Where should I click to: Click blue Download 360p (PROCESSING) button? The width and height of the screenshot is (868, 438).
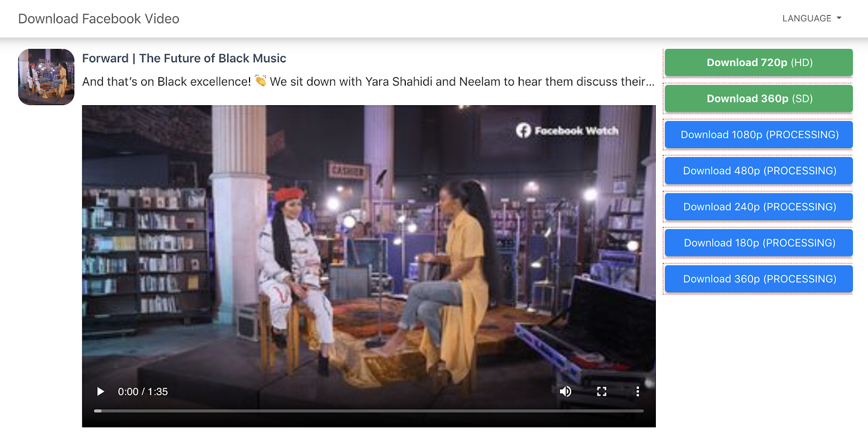tap(759, 279)
